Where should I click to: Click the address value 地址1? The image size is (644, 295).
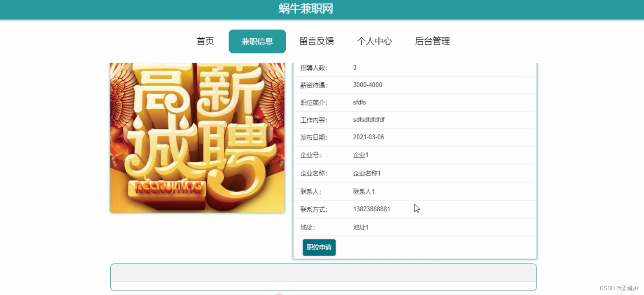360,227
